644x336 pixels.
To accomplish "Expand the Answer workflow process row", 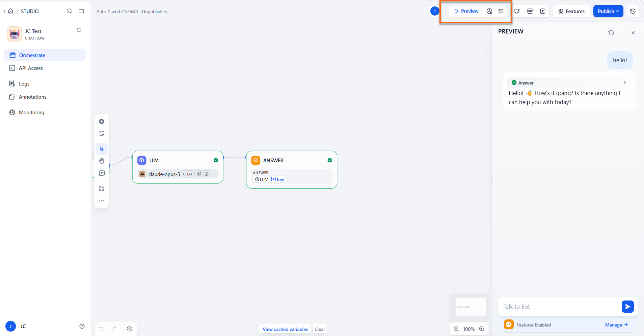I will [x=569, y=82].
